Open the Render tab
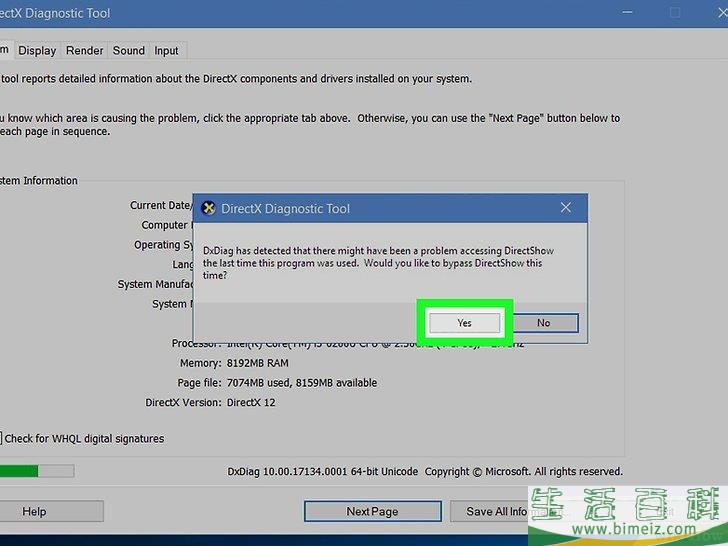 pos(85,51)
